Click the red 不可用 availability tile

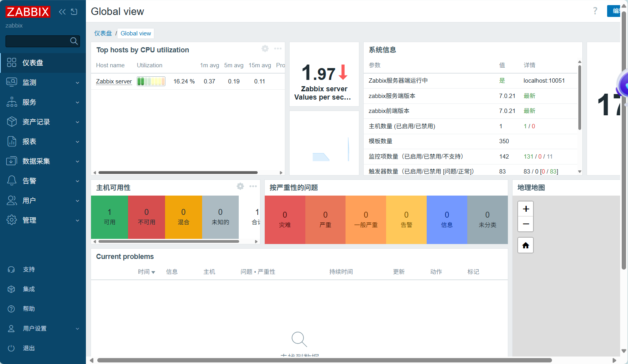[x=147, y=217]
